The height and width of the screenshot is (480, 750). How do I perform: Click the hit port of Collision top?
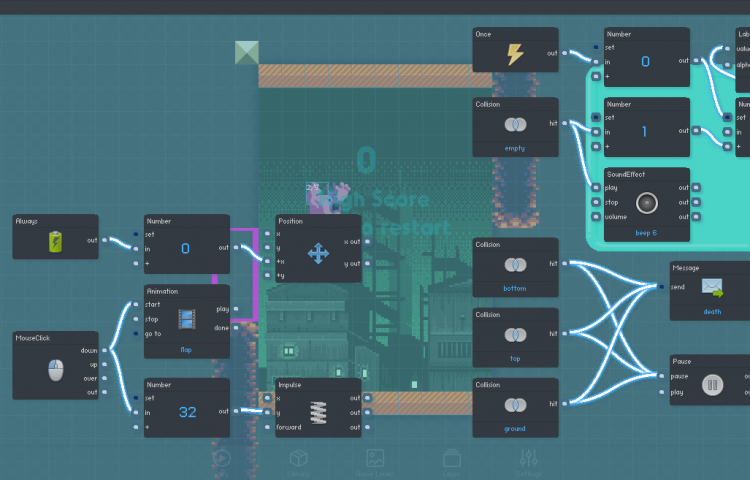click(x=565, y=333)
